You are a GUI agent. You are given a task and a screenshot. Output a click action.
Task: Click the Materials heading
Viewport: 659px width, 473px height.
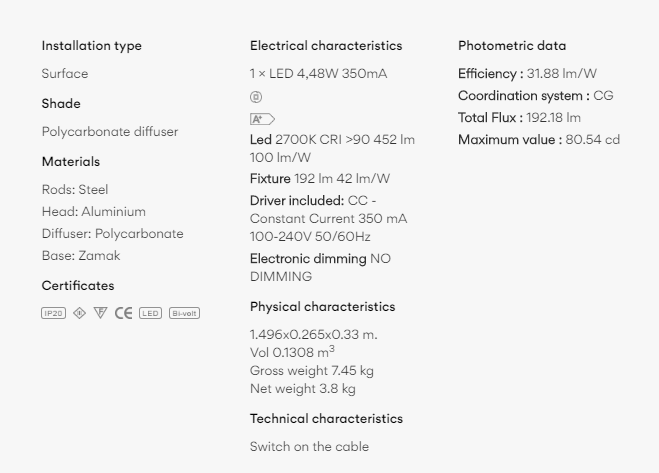(71, 162)
